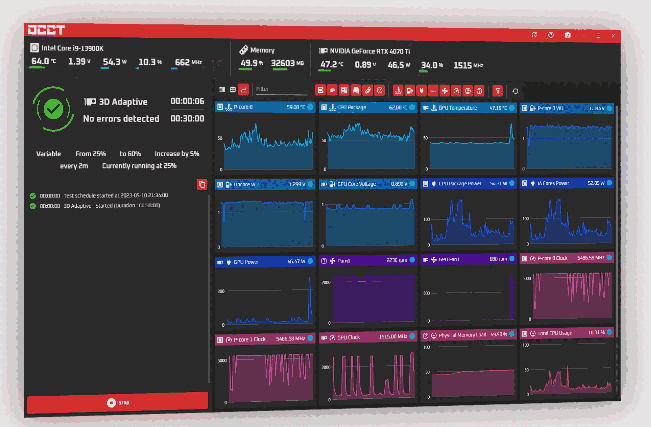Click the elapsed time 00:00:06
651x427 pixels.
[x=187, y=101]
